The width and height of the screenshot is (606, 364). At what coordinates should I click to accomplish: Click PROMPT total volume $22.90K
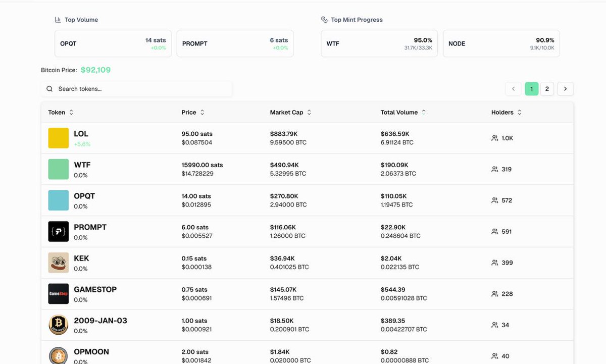coord(393,228)
